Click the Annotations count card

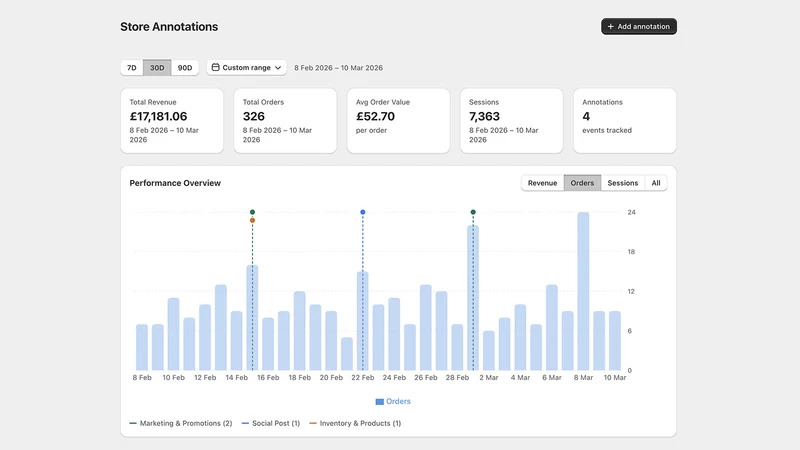[625, 121]
